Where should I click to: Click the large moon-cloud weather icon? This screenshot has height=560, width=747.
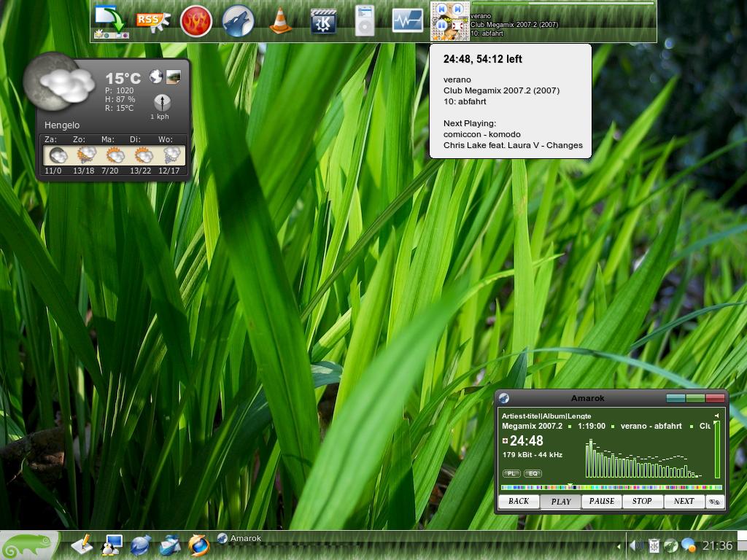pyautogui.click(x=58, y=82)
